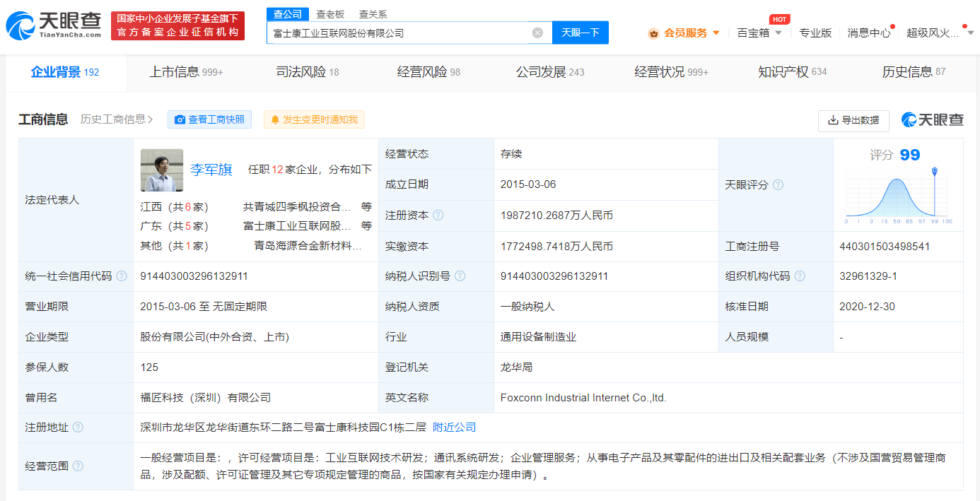Click English name Foxconn Industrial Internet Co.,ltd.
The image size is (980, 501).
(583, 398)
